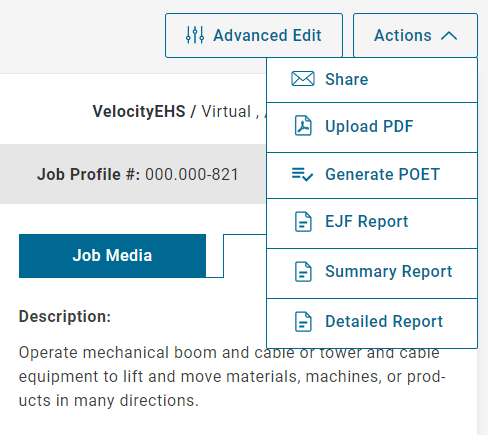Image resolution: width=488 pixels, height=435 pixels.
Task: Toggle the Actions dropdown button label
Action: [403, 35]
